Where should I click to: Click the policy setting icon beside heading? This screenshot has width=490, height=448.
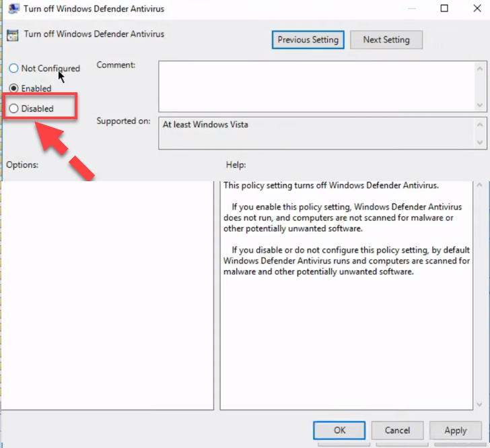coord(13,35)
